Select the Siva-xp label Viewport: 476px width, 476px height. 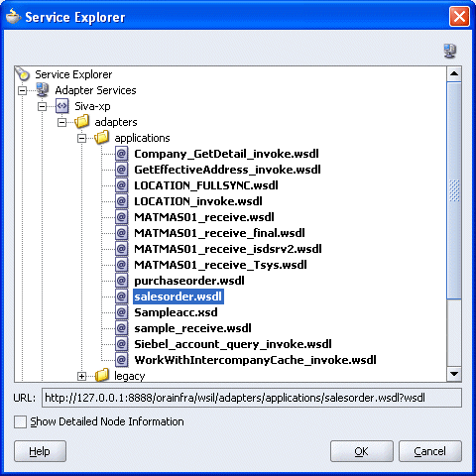pyautogui.click(x=92, y=106)
